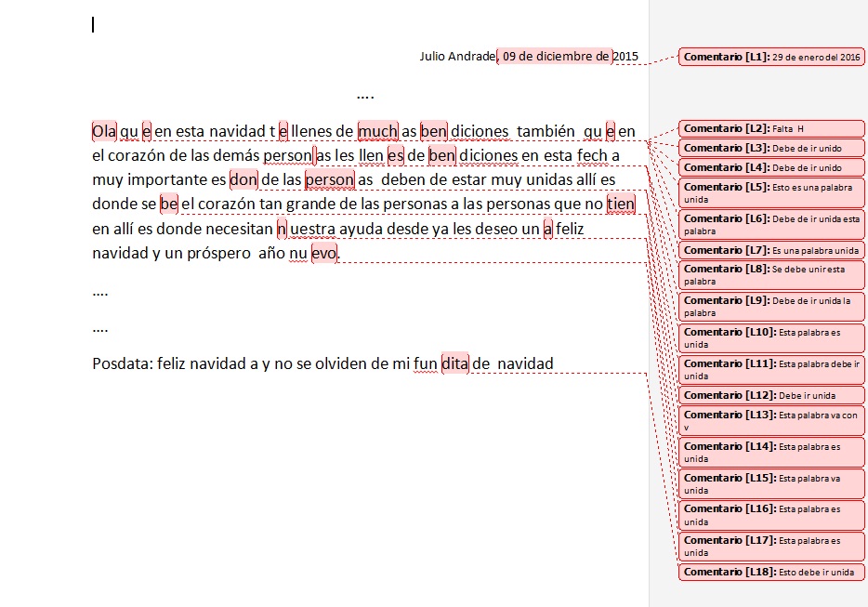Click comment L11 'Esta palabra debe ir unida'
The height and width of the screenshot is (607, 868).
click(x=771, y=369)
